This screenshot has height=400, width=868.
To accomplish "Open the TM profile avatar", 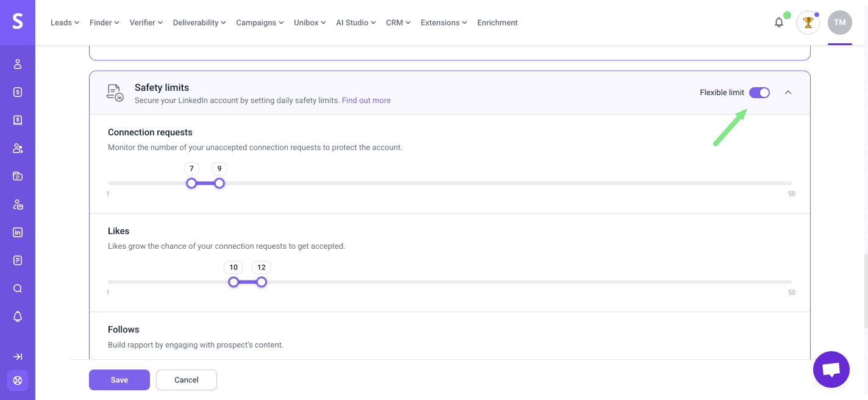I will pyautogui.click(x=839, y=23).
